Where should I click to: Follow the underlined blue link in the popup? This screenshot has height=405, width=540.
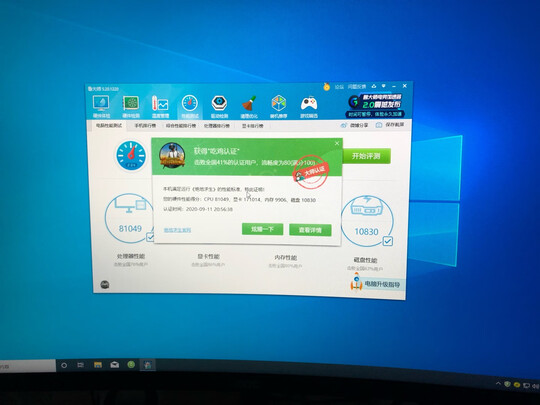tap(177, 230)
